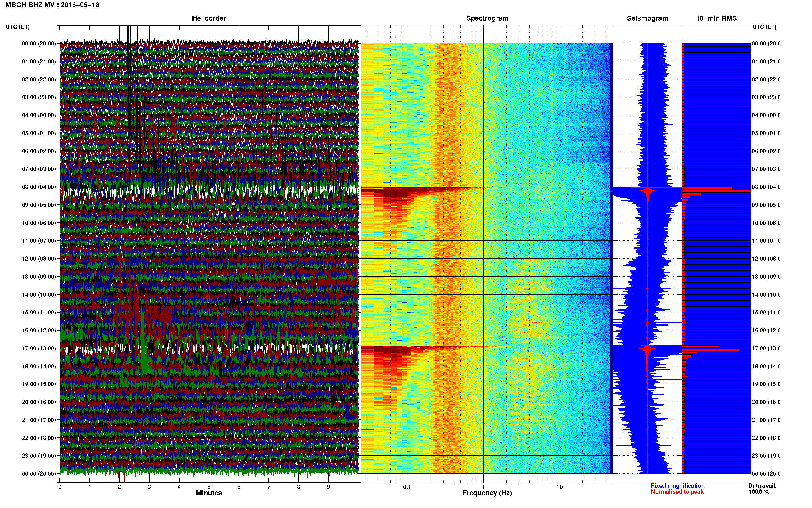Click tick label '6' on Minutes axis
The width and height of the screenshot is (812, 508).
point(239,487)
